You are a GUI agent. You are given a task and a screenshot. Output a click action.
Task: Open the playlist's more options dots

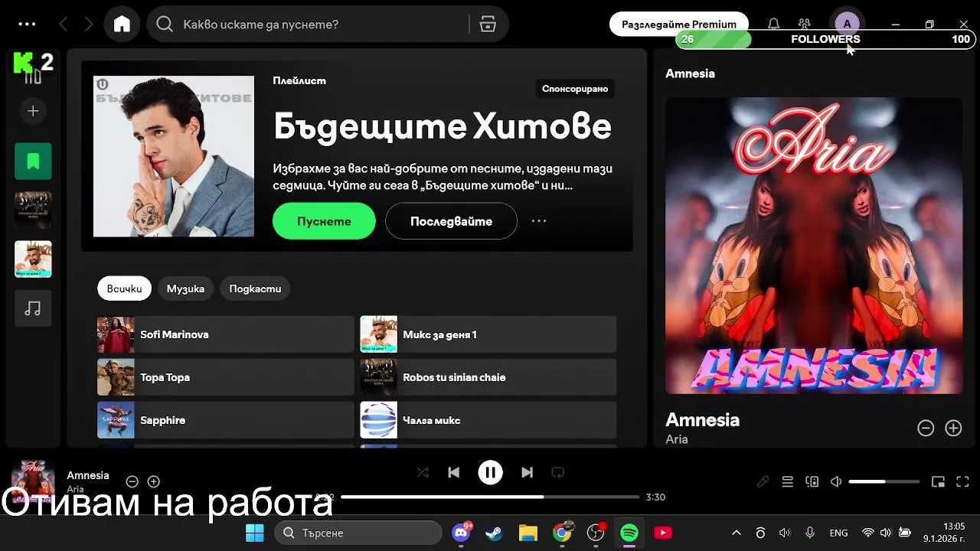(539, 221)
